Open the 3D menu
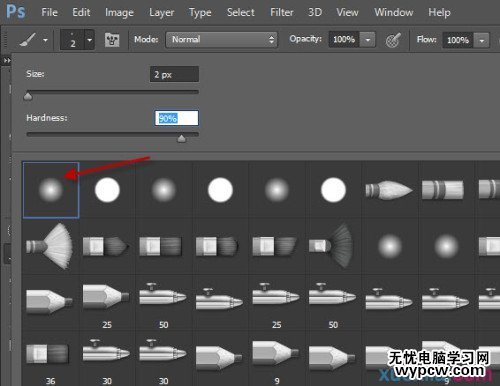500x386 pixels. (315, 12)
